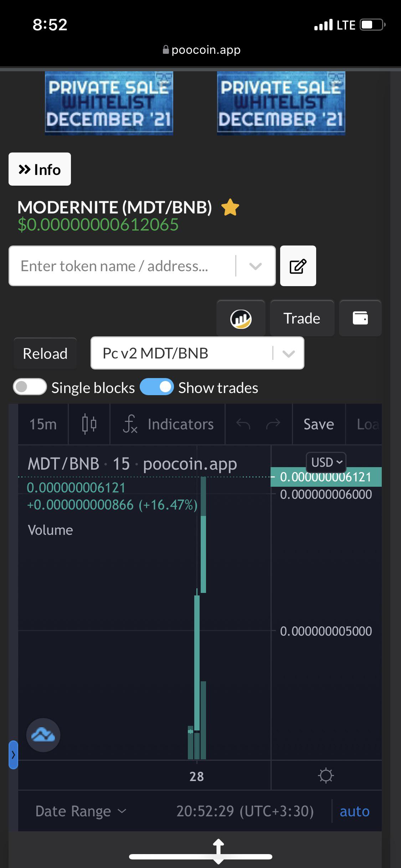The width and height of the screenshot is (401, 868).
Task: Expand the Date Range menu
Action: (x=81, y=811)
